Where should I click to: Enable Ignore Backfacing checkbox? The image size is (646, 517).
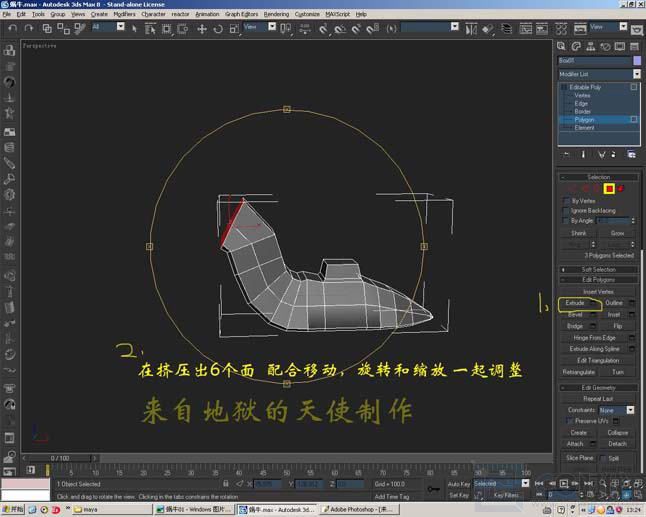566,211
